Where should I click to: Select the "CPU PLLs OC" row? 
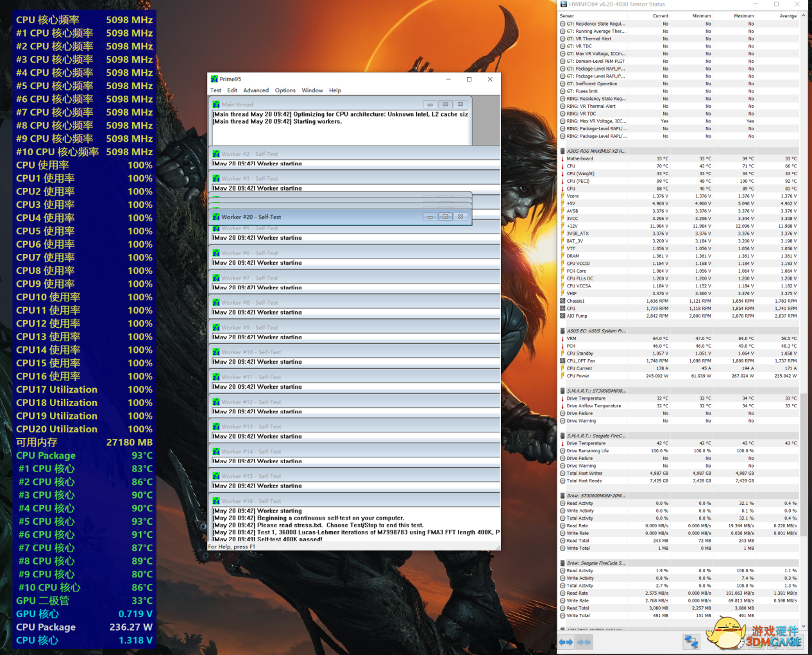click(x=679, y=278)
